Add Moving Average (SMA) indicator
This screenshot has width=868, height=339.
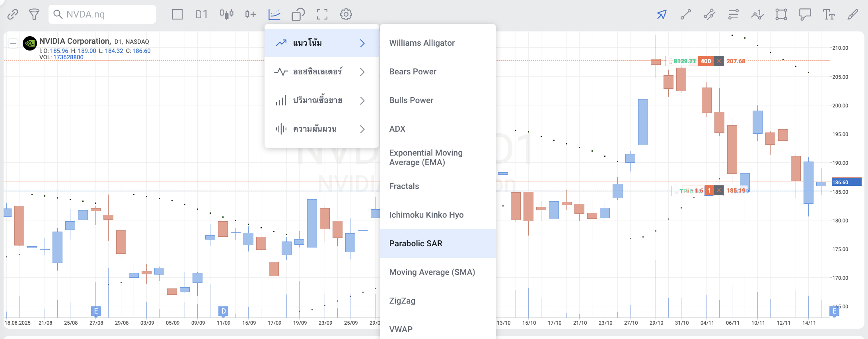438,272
